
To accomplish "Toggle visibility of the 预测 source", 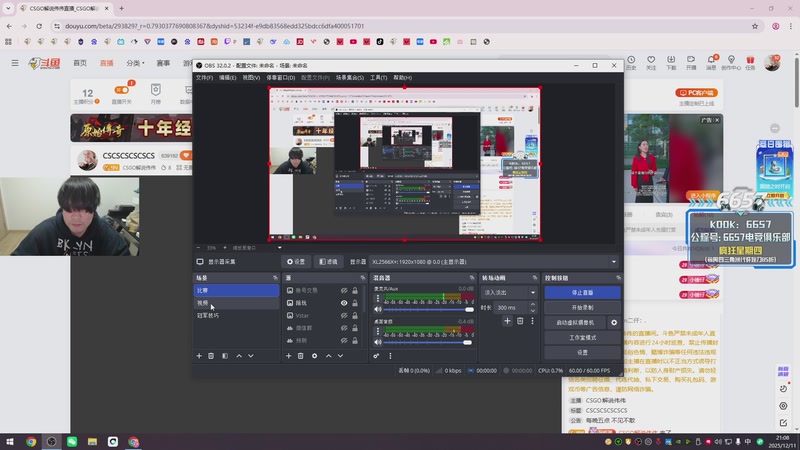I will point(344,340).
